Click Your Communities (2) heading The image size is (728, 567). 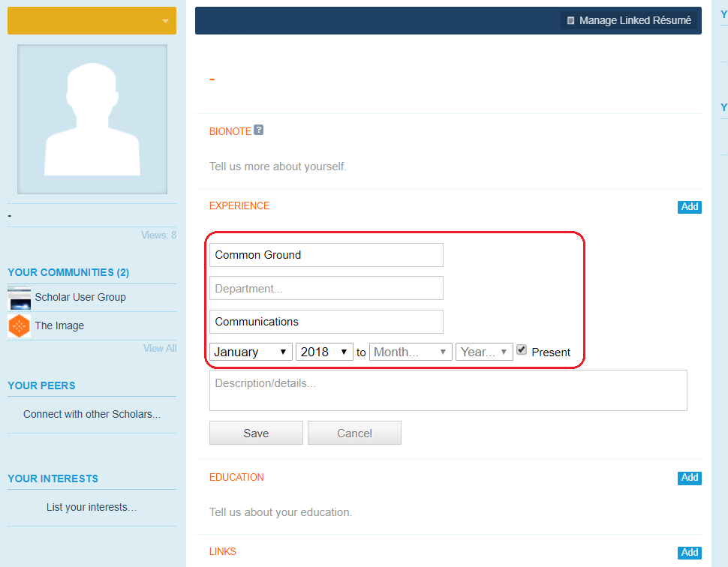point(68,272)
